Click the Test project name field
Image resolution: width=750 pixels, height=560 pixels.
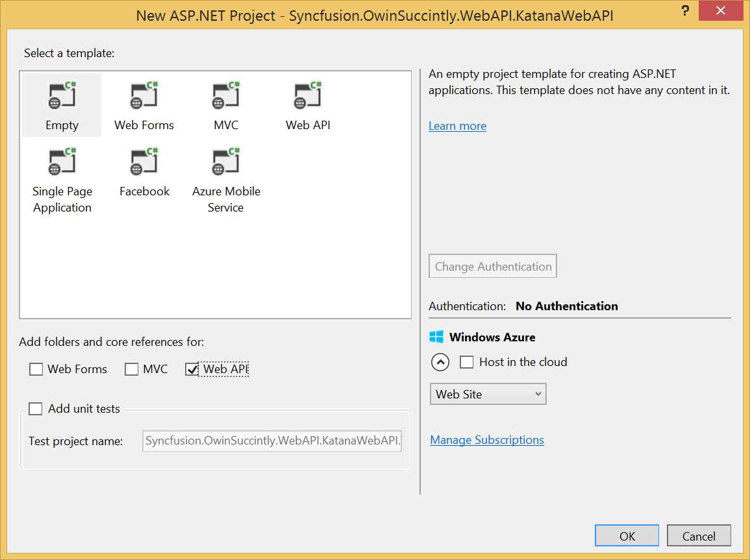pos(271,441)
